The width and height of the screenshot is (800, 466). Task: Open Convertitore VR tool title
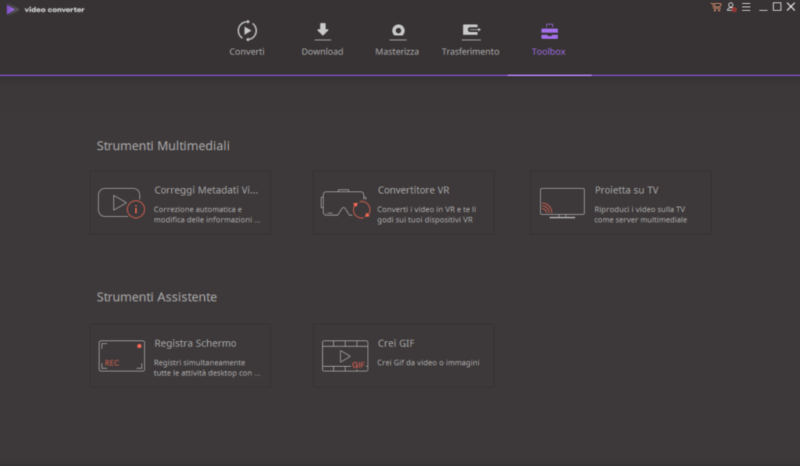pyautogui.click(x=413, y=190)
